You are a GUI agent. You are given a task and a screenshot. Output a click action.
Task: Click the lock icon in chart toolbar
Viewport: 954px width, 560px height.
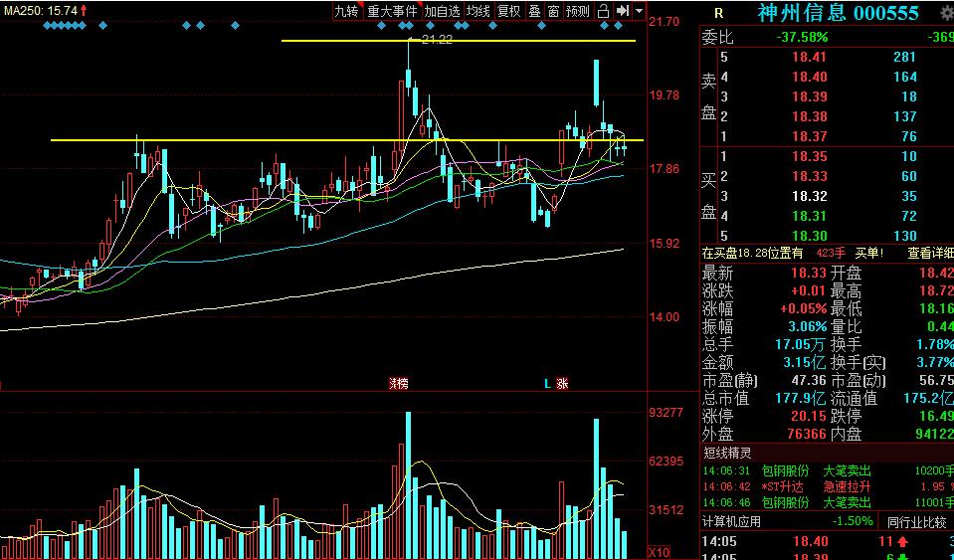604,11
